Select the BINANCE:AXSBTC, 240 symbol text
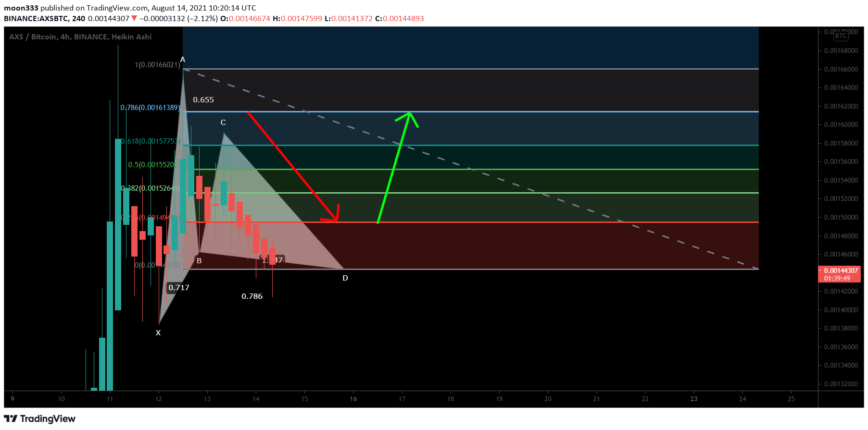 [44, 18]
